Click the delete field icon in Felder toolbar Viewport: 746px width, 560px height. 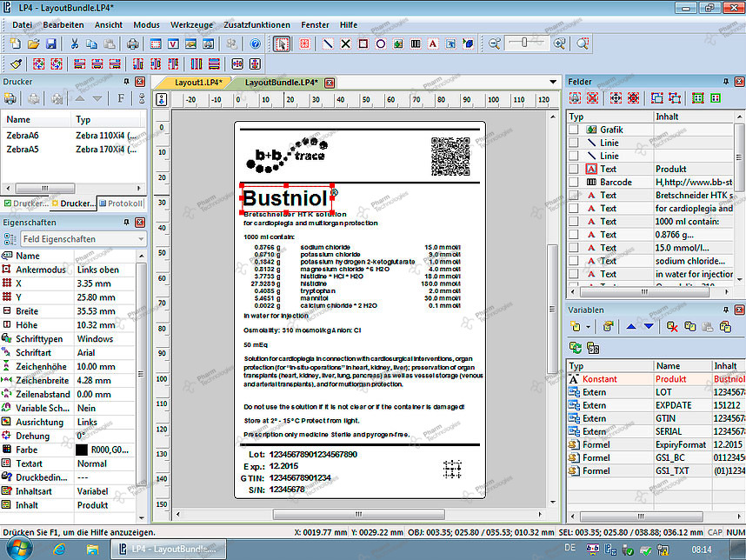coord(592,98)
